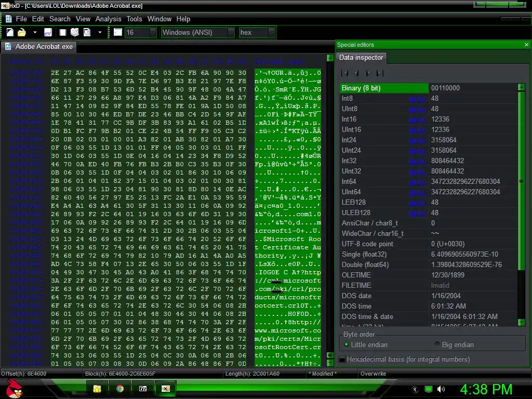Go to previous byte in Data inspector
532x399 pixels.
coord(356,73)
